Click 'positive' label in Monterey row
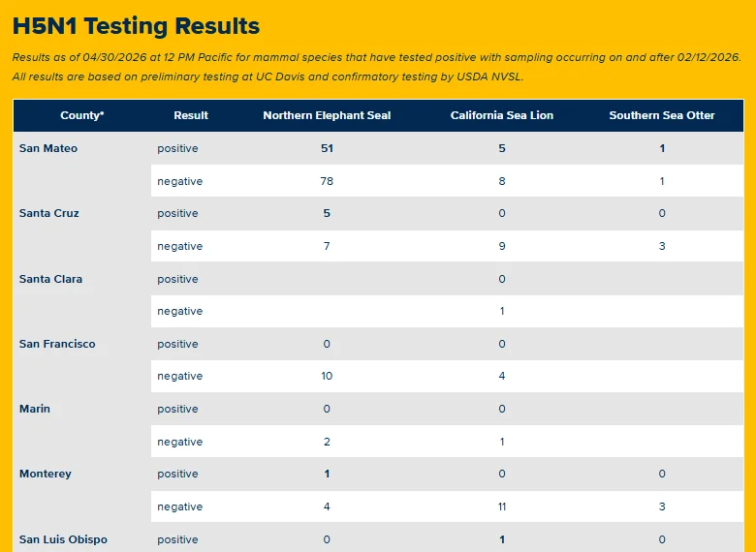The height and width of the screenshot is (552, 756). pos(177,474)
